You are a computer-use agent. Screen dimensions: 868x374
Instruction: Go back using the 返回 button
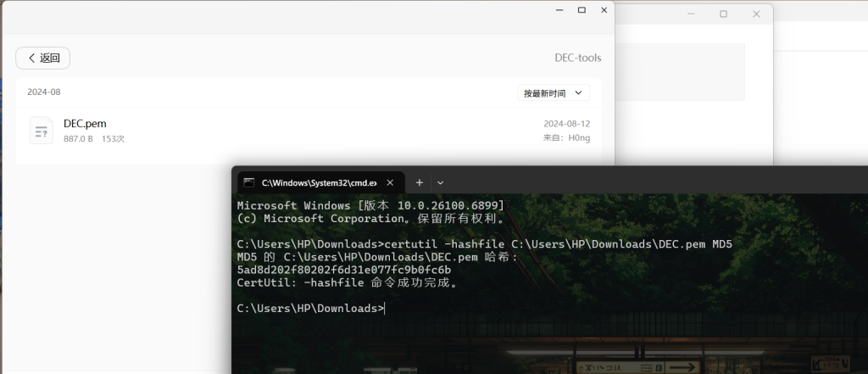tap(43, 58)
